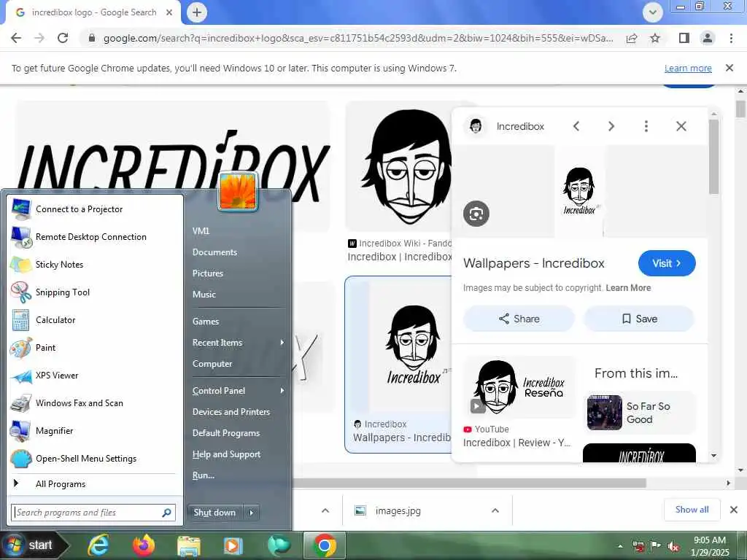Bookmark this page with the star
This screenshot has height=560, width=747.
(x=655, y=38)
